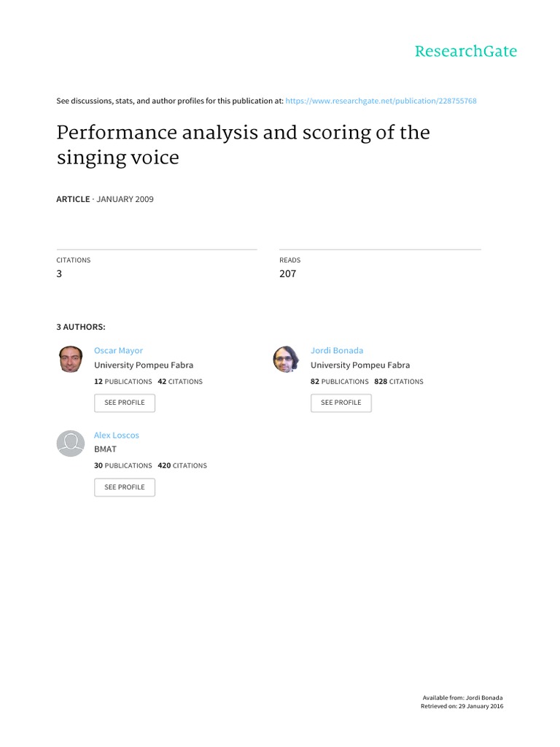Click Alex Loscos's 30 publications stat
Screen dimensions: 560x747
click(x=122, y=465)
